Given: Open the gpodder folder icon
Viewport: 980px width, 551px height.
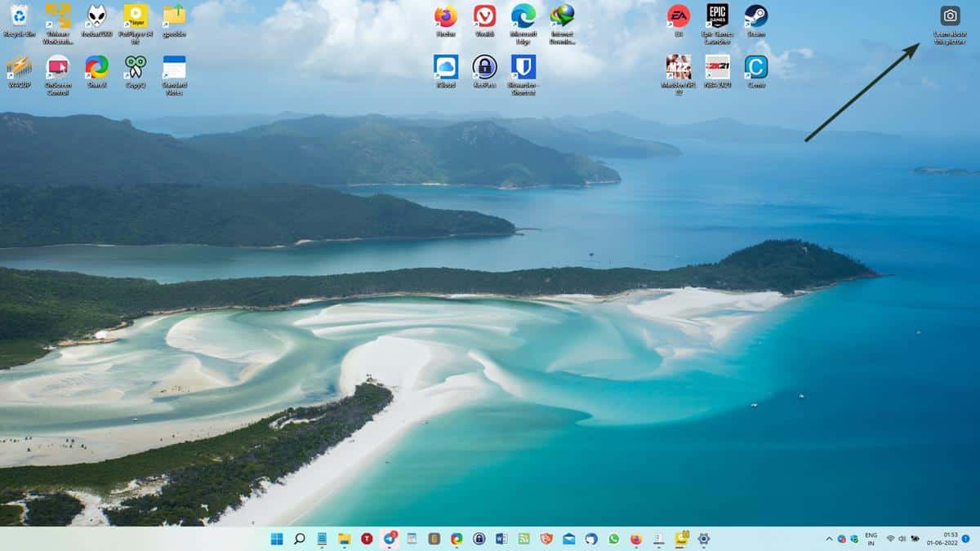Looking at the screenshot, I should pos(174,22).
